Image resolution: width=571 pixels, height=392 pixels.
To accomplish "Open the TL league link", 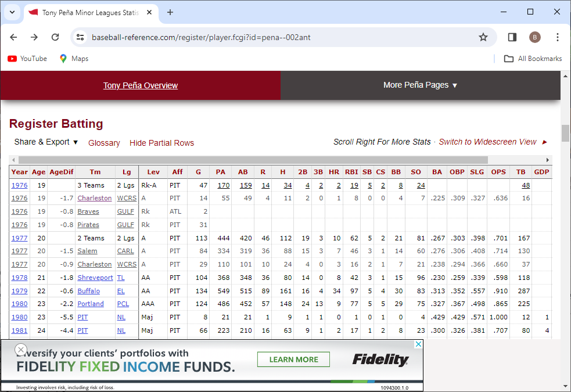I will (x=121, y=278).
